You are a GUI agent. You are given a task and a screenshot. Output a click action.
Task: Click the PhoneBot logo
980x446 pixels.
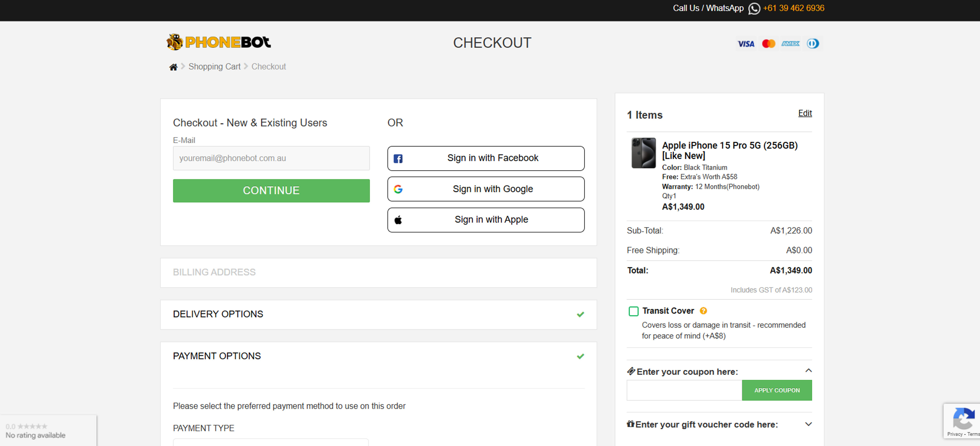click(x=219, y=42)
